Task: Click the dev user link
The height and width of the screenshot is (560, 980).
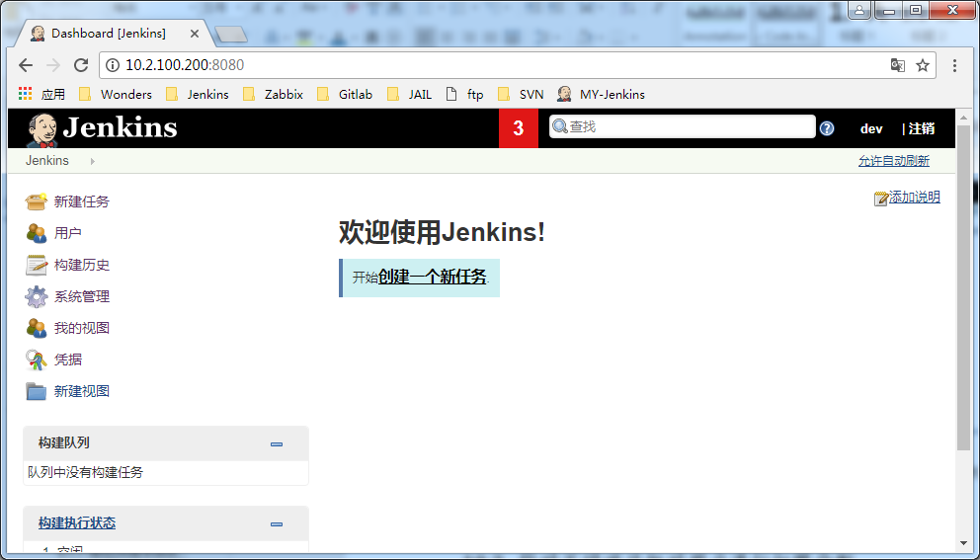Action: [x=871, y=128]
